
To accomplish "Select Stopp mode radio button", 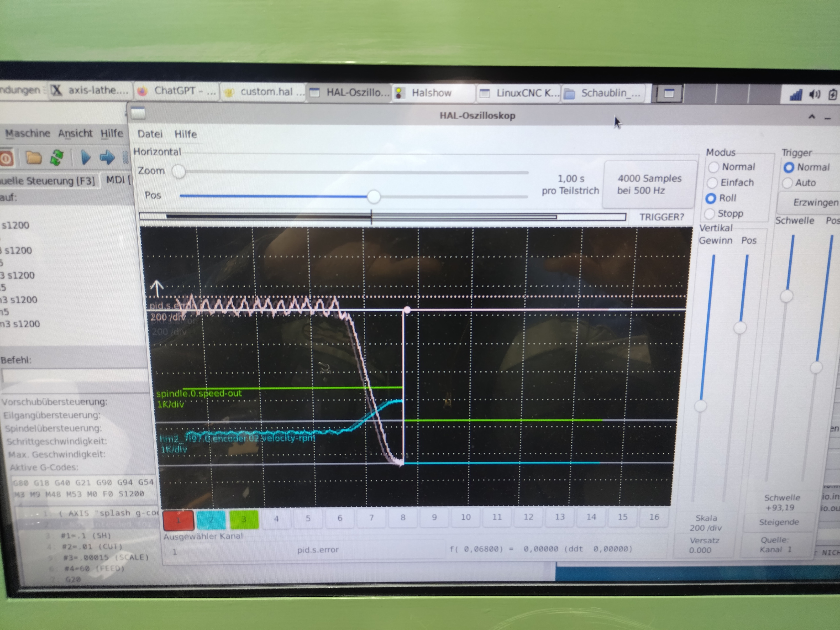I will (709, 214).
